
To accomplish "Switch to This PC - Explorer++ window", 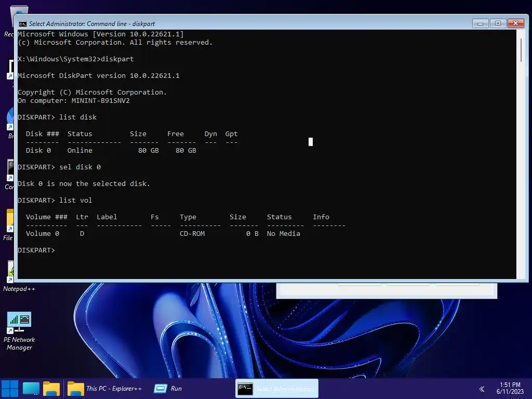I will tap(104, 389).
